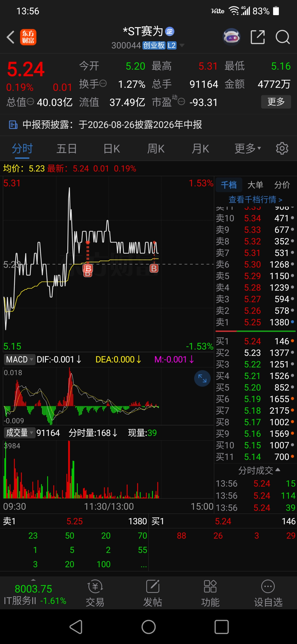Image resolution: width=297 pixels, height=644 pixels.
Task: Open the AI robot assistant icon
Action: 232,37
